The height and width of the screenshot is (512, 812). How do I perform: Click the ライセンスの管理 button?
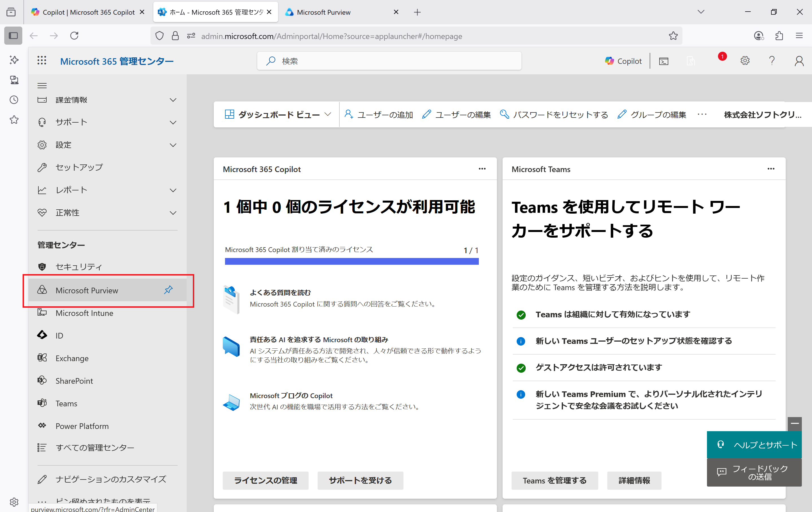click(x=265, y=480)
